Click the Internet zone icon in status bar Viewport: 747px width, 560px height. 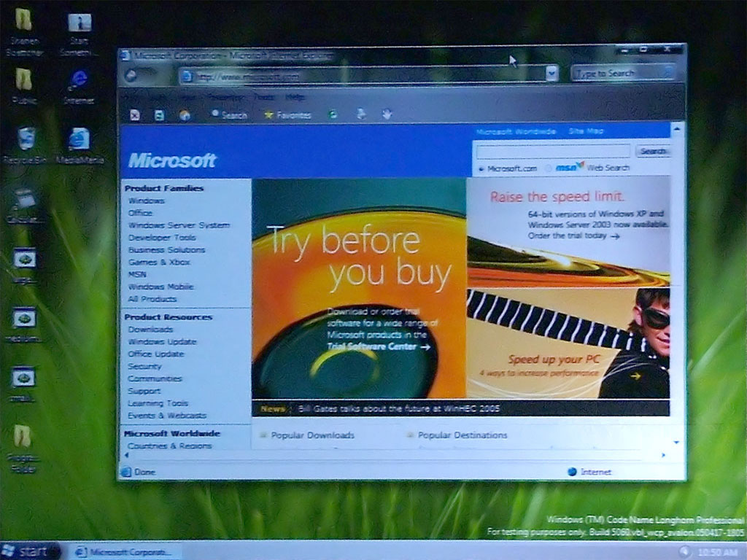(x=572, y=472)
